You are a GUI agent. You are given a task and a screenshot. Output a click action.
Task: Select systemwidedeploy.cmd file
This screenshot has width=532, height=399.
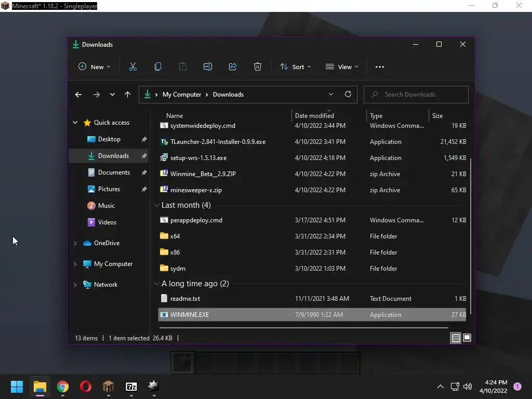(x=312, y=126)
